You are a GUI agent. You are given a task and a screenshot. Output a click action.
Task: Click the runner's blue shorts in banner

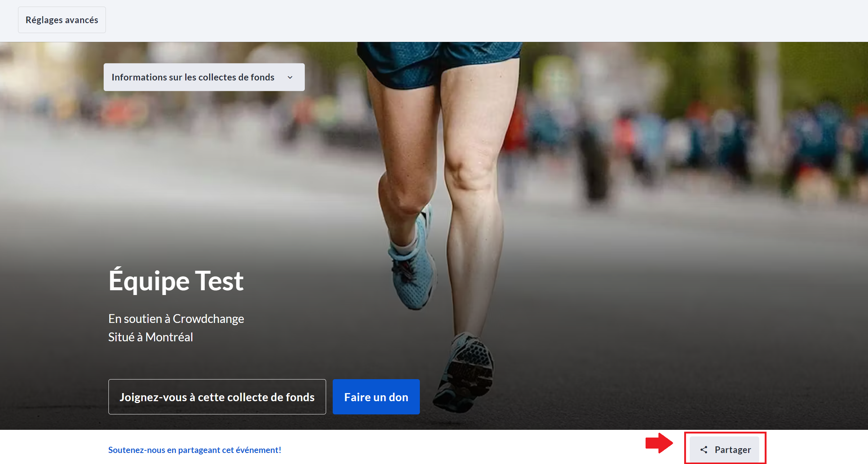tap(437, 62)
